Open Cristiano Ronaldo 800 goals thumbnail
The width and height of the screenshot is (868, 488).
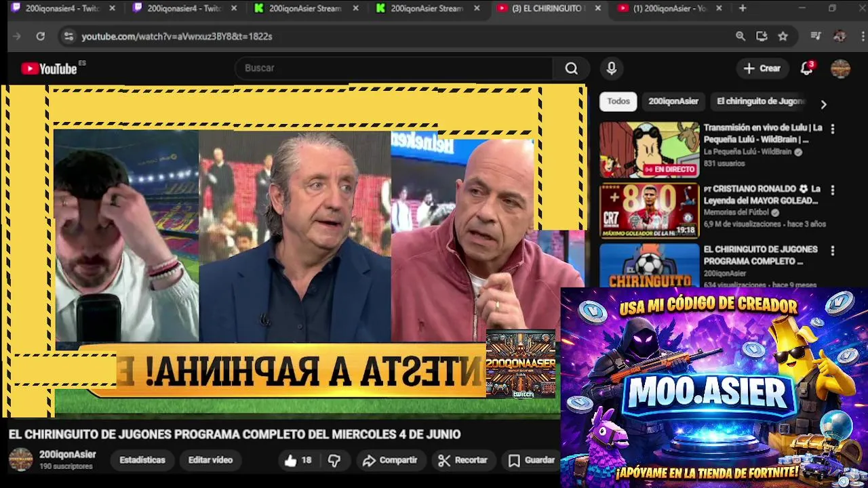(x=649, y=211)
